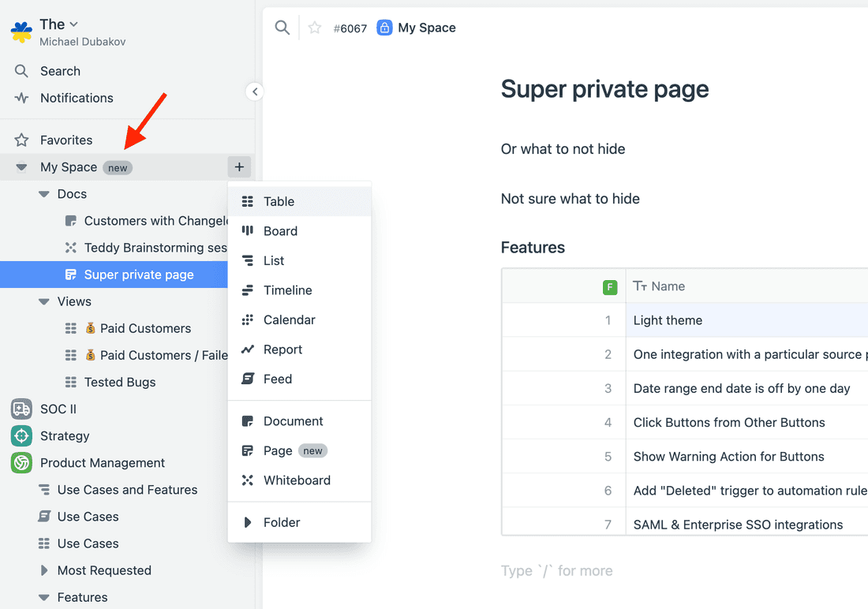Viewport: 868px width, 609px height.
Task: Open Notifications in the sidebar
Action: point(77,98)
